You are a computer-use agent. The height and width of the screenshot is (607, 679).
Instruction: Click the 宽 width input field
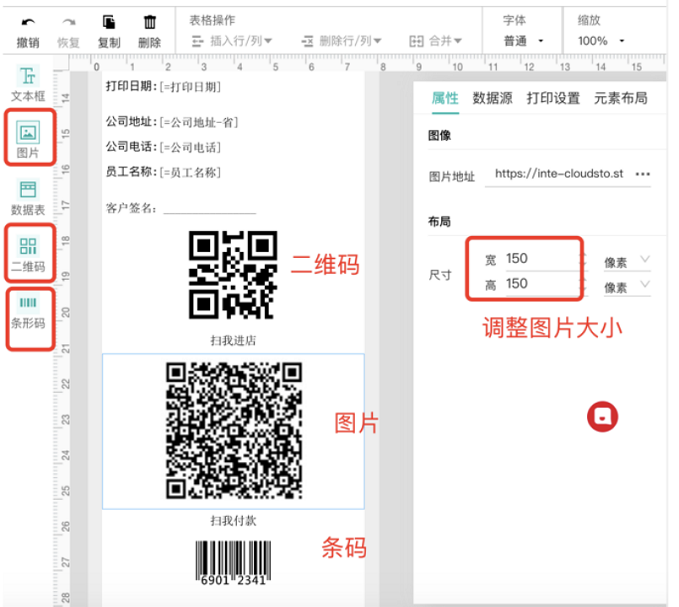tap(540, 259)
